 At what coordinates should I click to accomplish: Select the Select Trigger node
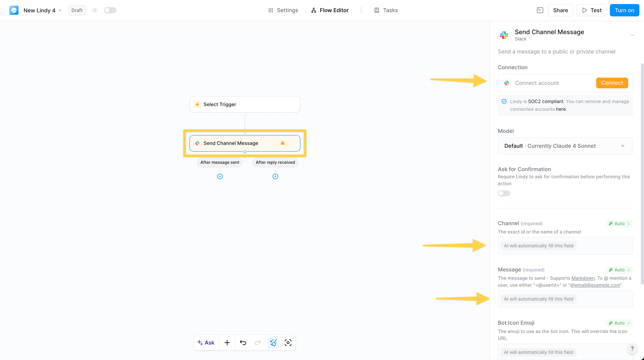tap(245, 104)
